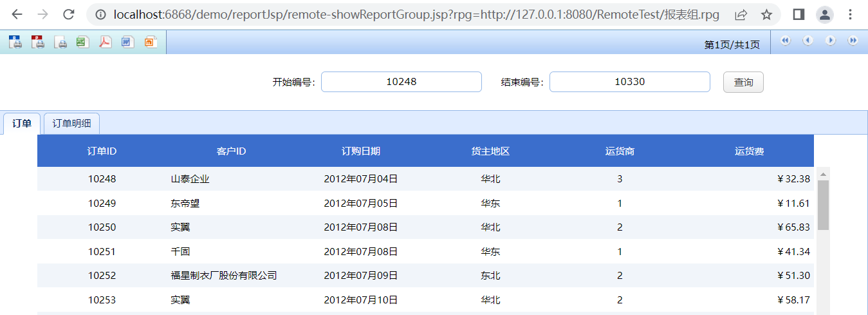Click the plain page print icon
The height and width of the screenshot is (315, 868).
60,43
